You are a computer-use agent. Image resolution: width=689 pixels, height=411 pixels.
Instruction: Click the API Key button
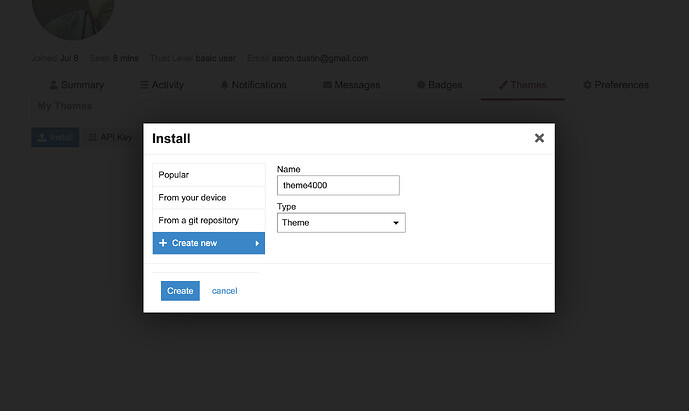click(110, 138)
